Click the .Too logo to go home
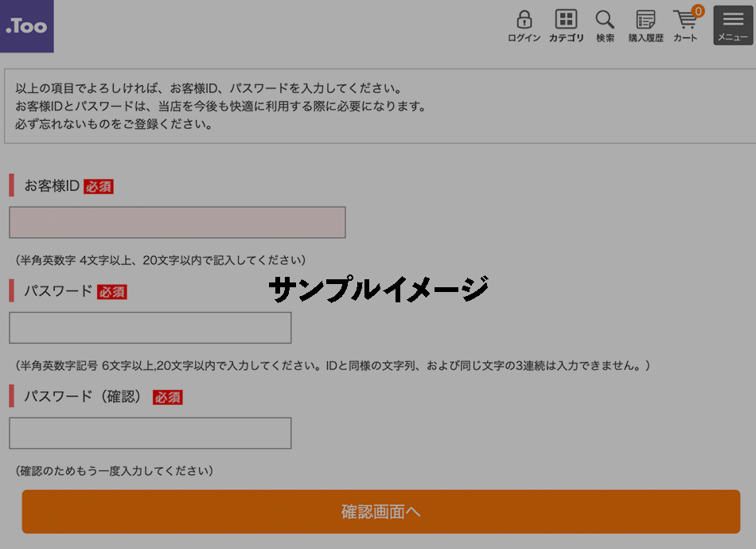 (27, 26)
